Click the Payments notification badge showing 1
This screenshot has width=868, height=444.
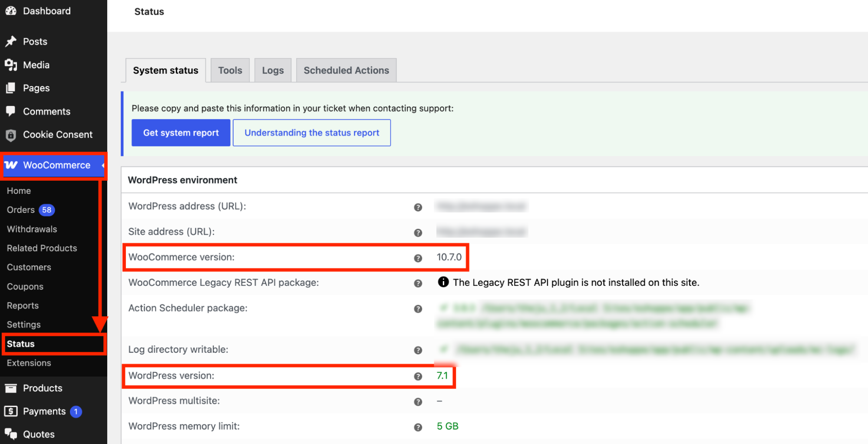(76, 411)
